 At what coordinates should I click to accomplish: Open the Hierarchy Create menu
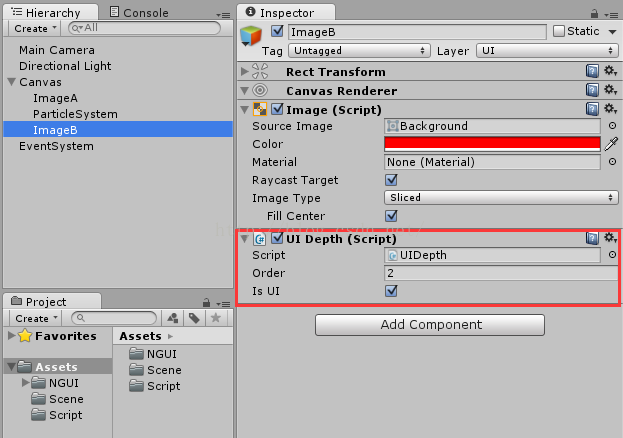(34, 28)
